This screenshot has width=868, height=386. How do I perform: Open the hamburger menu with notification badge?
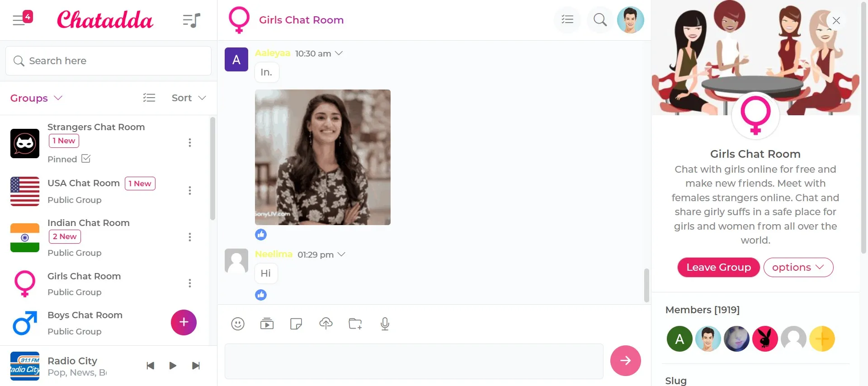tap(22, 19)
